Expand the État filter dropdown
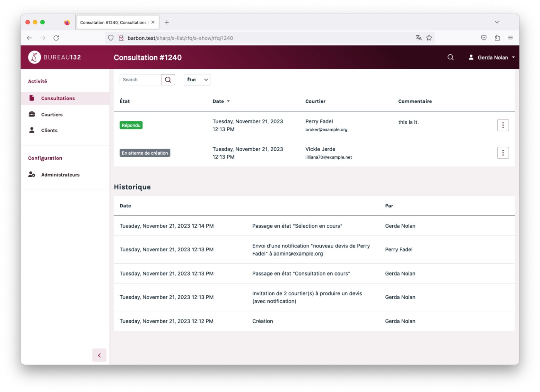Image resolution: width=540 pixels, height=392 pixels. pyautogui.click(x=197, y=80)
